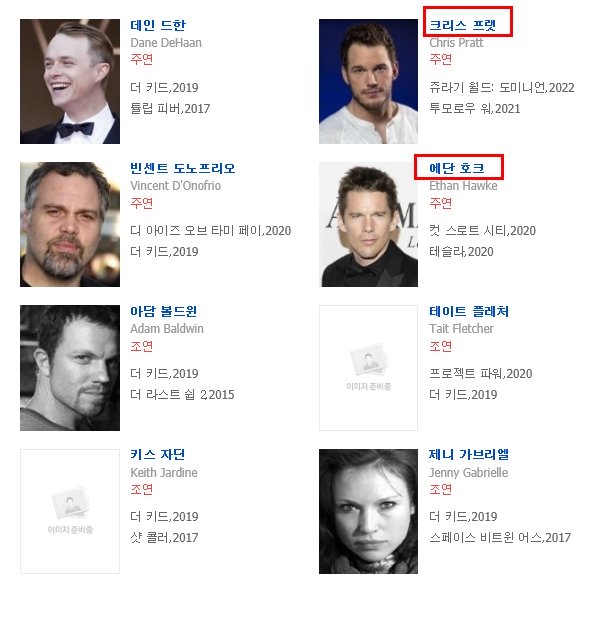
Task: Open the 아담 볼드윈 name link
Action: tap(164, 311)
